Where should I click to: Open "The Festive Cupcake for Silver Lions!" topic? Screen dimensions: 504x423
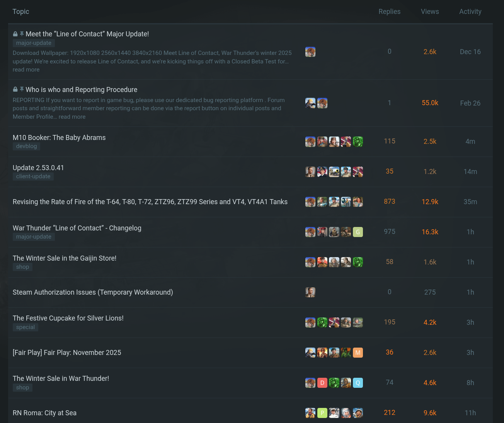[68, 318]
